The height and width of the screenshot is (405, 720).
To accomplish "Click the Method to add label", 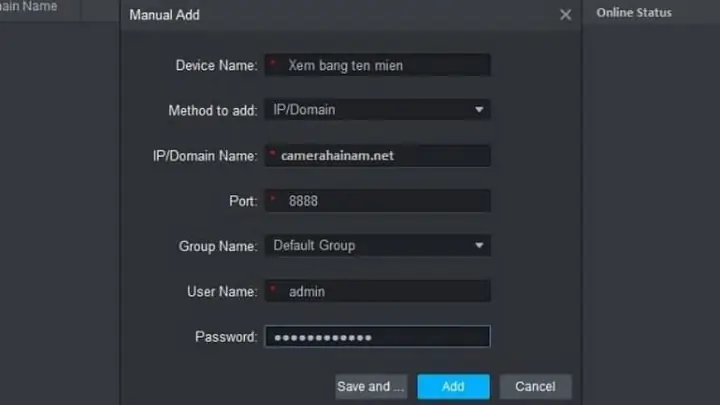I will [213, 111].
